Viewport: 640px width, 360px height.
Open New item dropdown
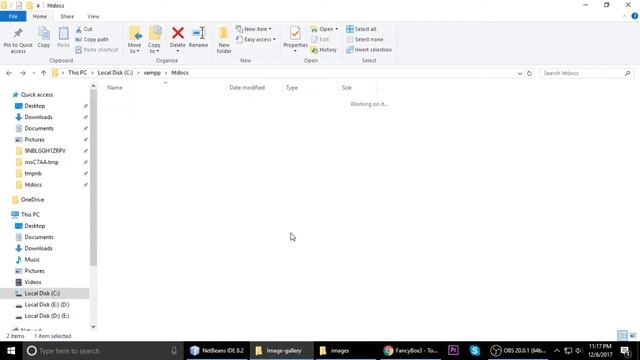253,29
